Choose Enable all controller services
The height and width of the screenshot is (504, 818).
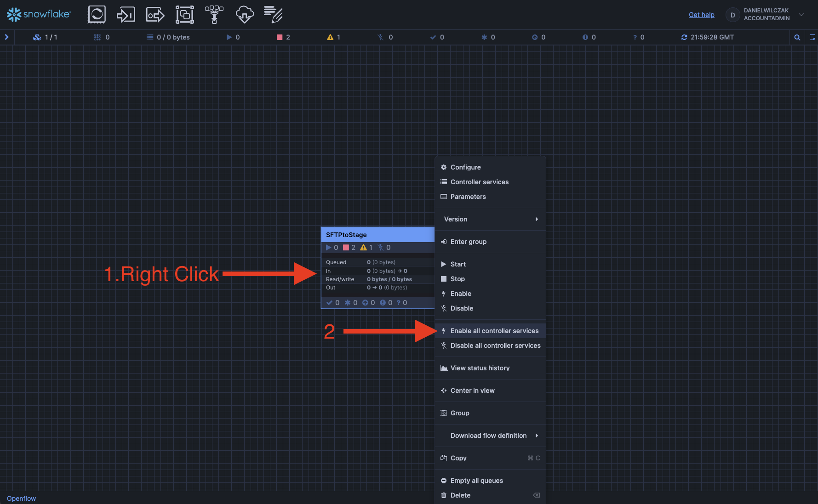tap(494, 331)
